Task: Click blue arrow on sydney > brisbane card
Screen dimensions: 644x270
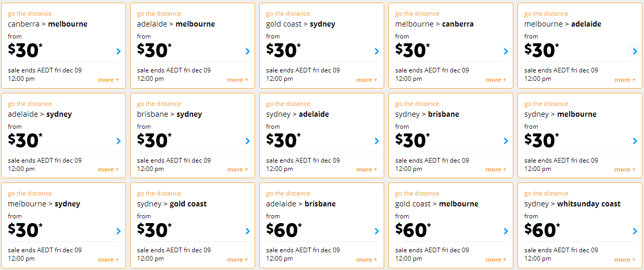Action: pyautogui.click(x=506, y=141)
